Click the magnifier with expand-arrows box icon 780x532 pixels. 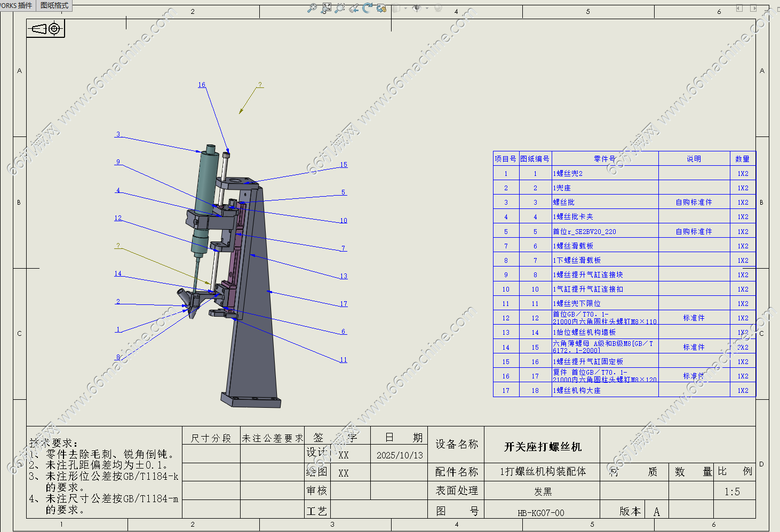coord(327,8)
